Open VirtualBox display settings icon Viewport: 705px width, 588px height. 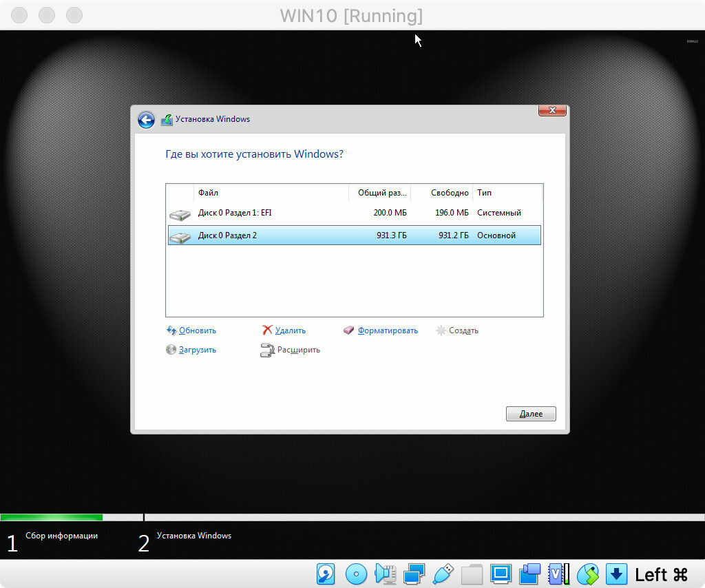pyautogui.click(x=501, y=574)
